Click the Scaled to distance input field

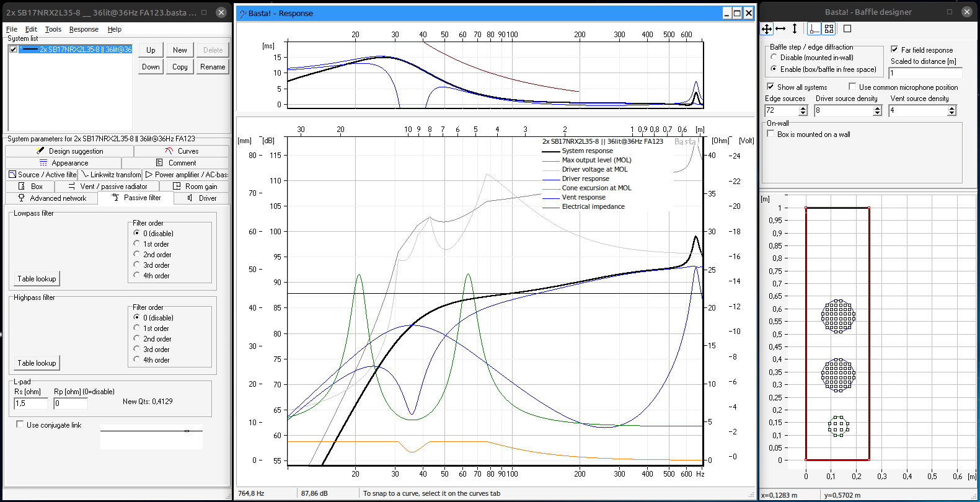(x=925, y=73)
